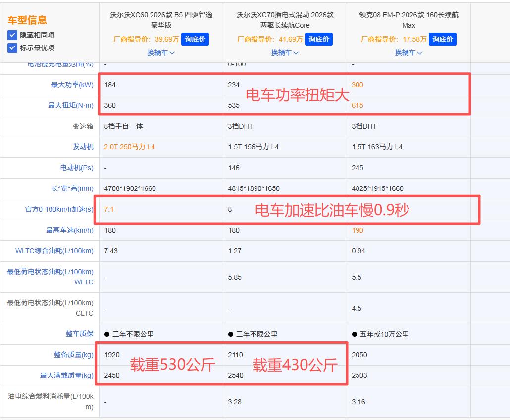The height and width of the screenshot is (420, 510).
Task: Click the 整备质量(kg) parameter link
Action: click(x=73, y=355)
